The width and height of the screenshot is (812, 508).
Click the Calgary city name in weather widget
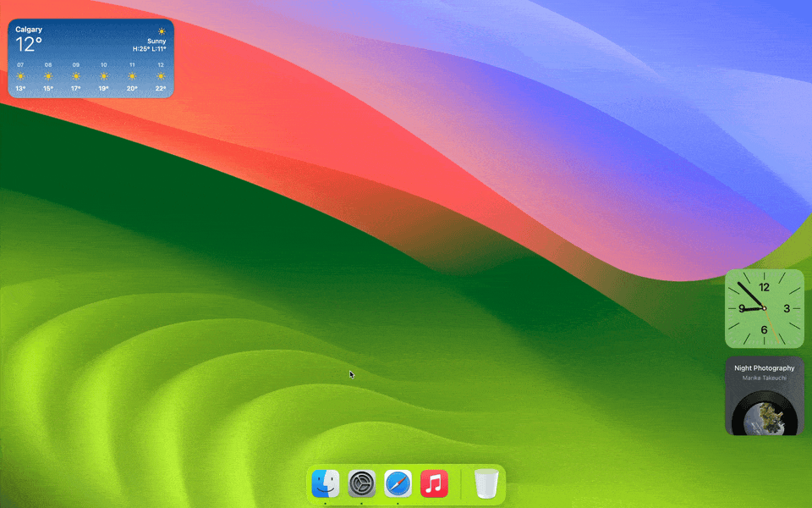tap(29, 30)
